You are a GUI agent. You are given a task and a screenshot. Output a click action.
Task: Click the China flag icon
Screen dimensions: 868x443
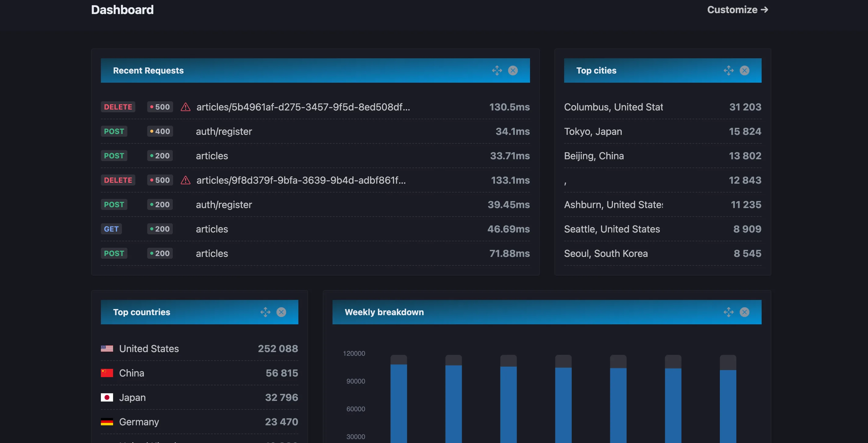click(x=107, y=373)
